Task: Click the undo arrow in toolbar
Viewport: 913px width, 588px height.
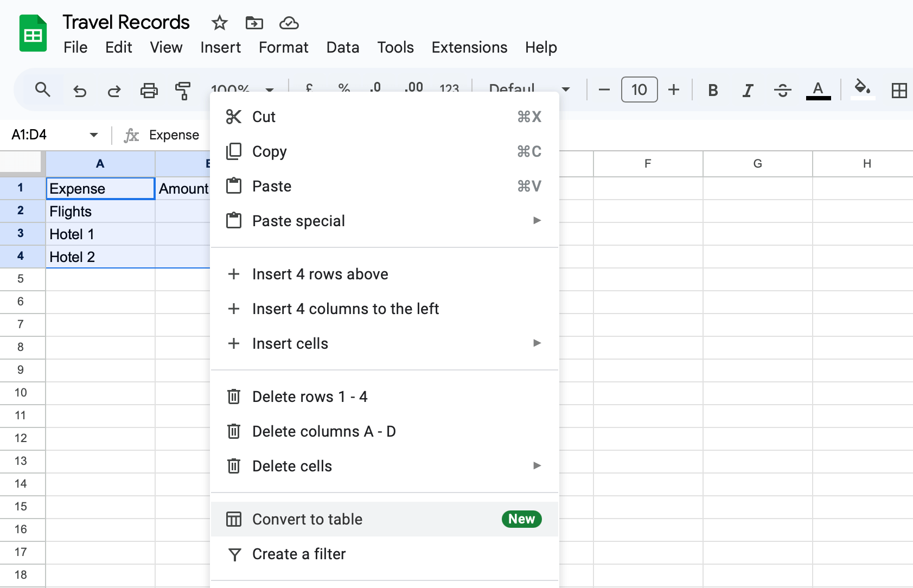Action: click(80, 91)
